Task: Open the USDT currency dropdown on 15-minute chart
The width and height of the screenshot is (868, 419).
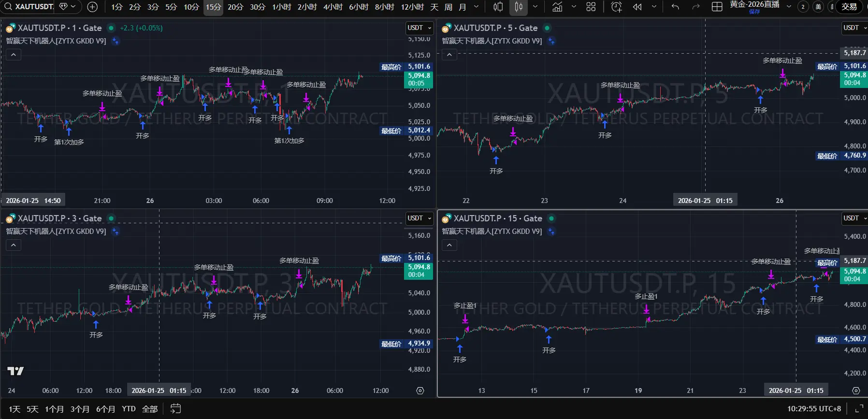Action: click(855, 218)
